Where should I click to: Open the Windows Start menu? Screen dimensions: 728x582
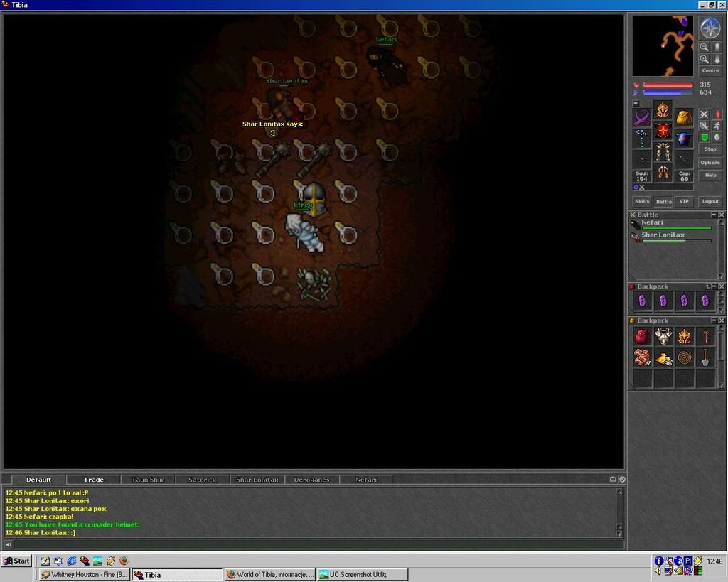click(x=16, y=561)
